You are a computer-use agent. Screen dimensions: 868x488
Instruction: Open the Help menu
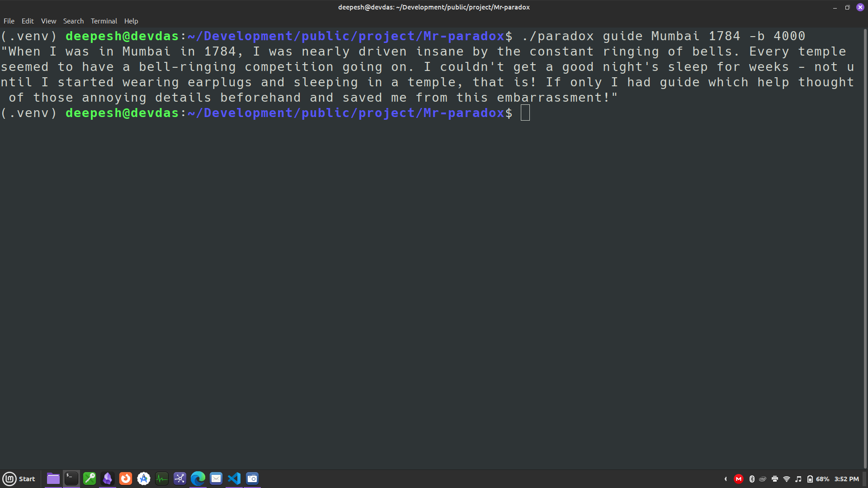point(131,21)
